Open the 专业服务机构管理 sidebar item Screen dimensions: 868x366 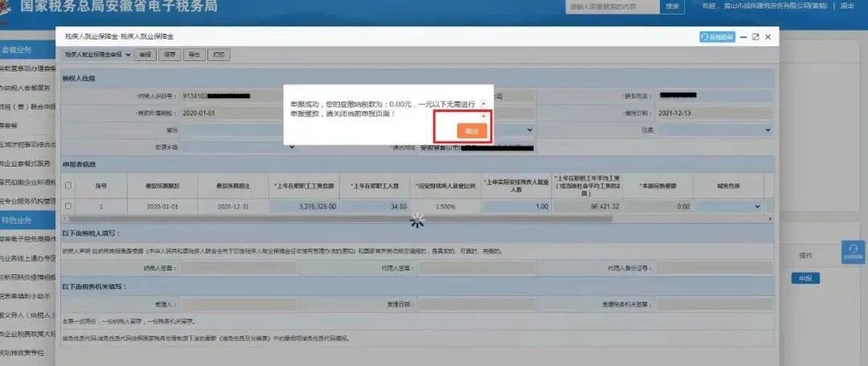click(27, 201)
